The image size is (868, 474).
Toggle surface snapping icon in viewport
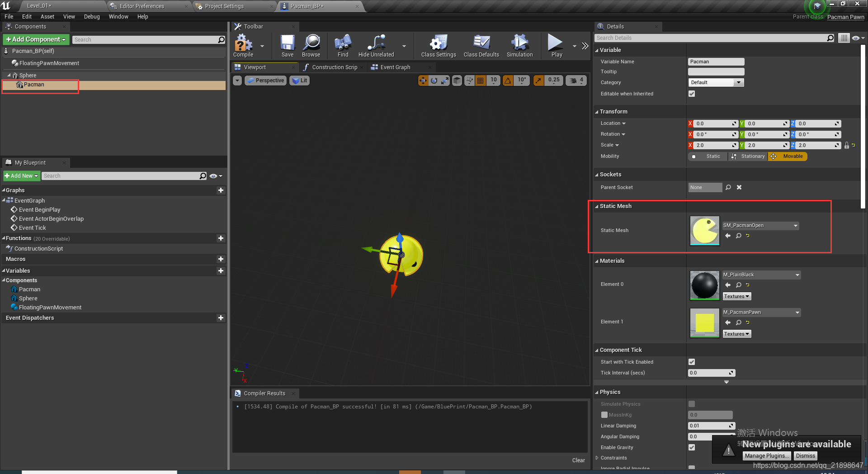click(470, 81)
